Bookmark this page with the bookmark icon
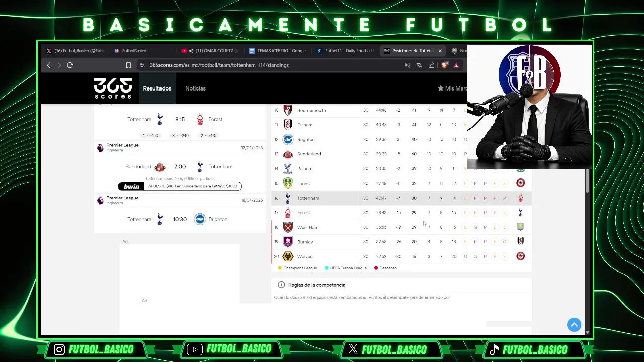This screenshot has width=644, height=362. point(128,65)
